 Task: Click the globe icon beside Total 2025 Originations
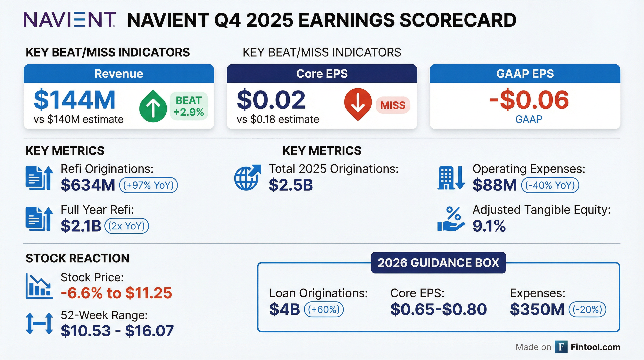[x=247, y=177]
